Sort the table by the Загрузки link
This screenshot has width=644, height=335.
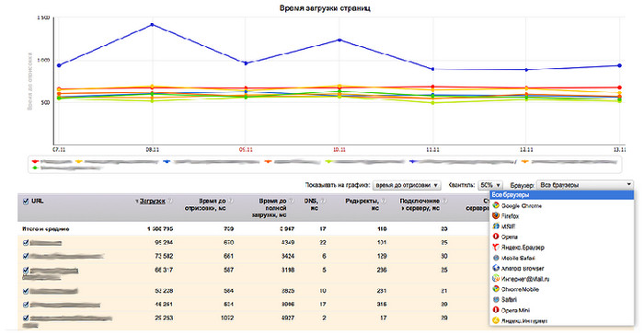click(x=153, y=201)
